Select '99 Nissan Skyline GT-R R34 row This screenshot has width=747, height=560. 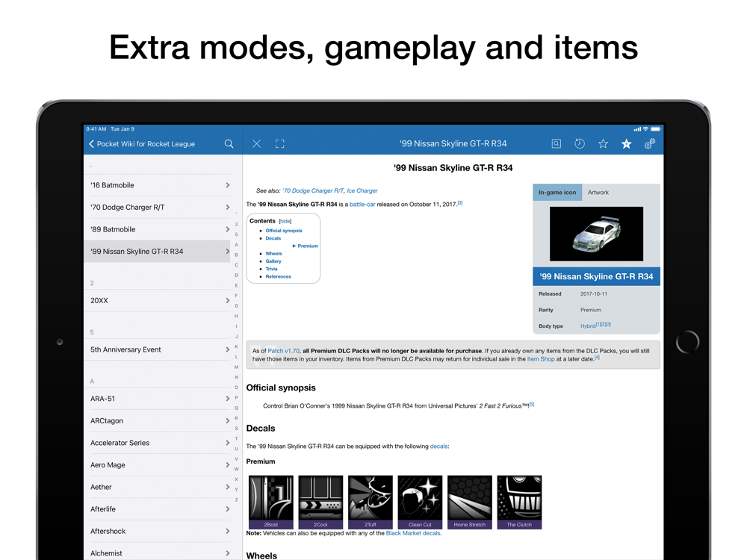[x=157, y=252]
